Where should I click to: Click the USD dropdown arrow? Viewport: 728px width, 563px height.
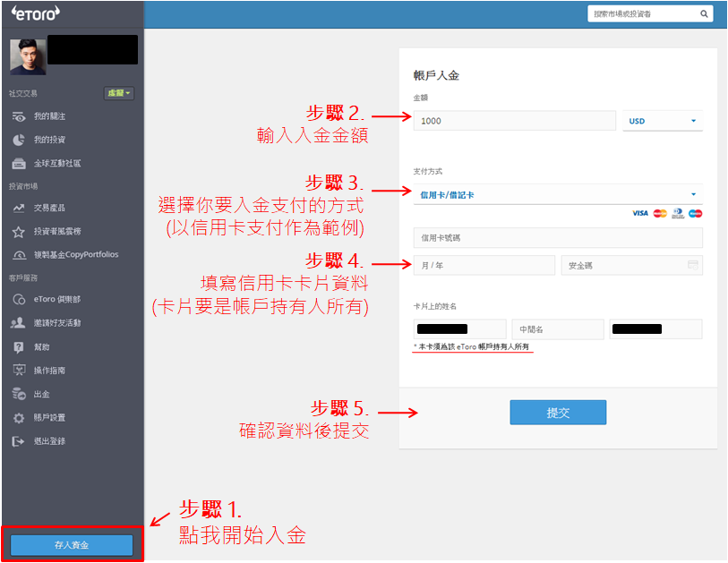pyautogui.click(x=693, y=121)
